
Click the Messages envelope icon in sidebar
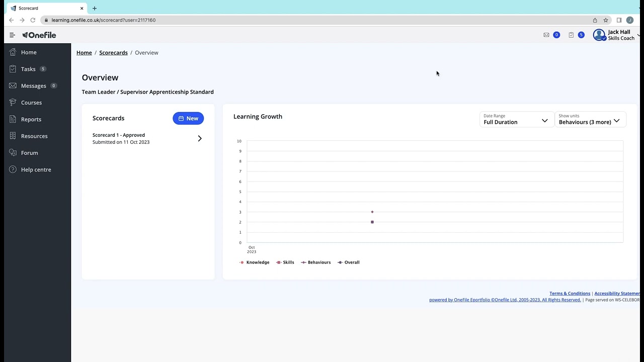tap(13, 86)
